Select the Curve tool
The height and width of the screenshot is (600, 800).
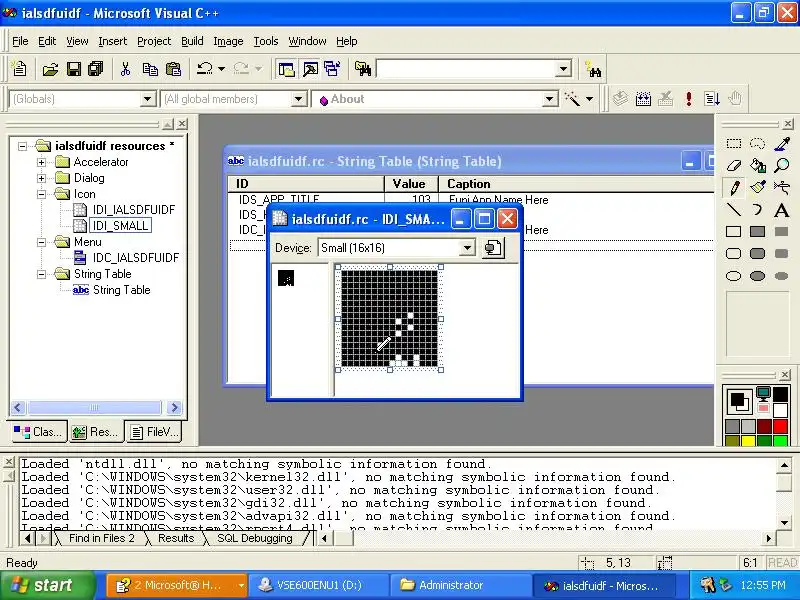click(758, 210)
